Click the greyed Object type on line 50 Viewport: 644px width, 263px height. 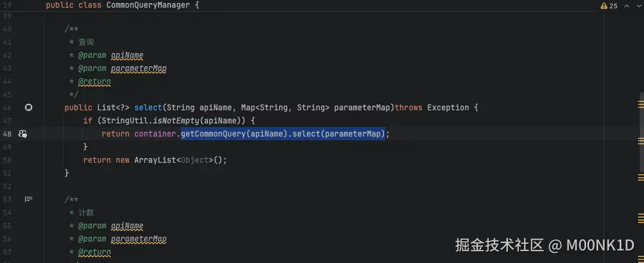[x=194, y=160]
